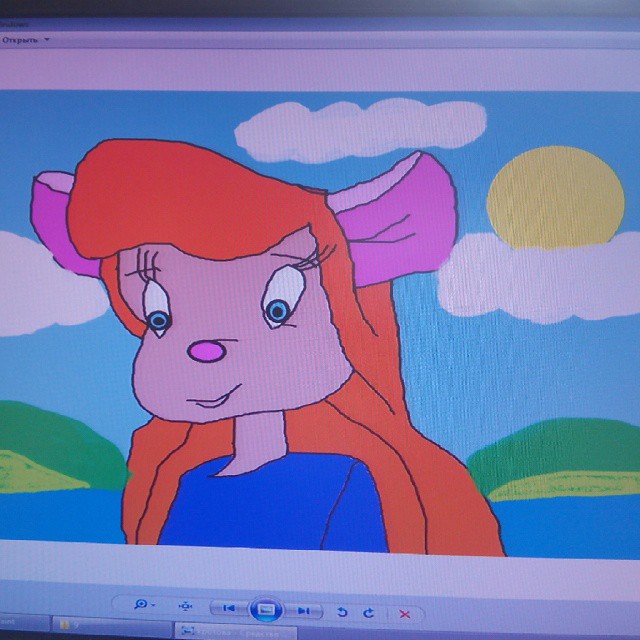Rotate the picture counterclockwise
This screenshot has width=640, height=640.
click(x=342, y=612)
